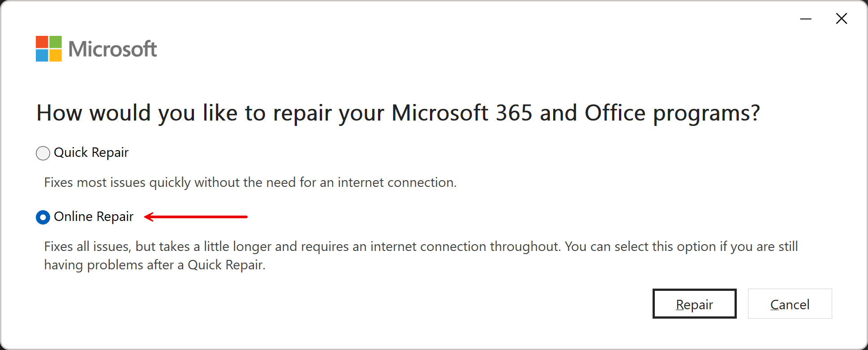Screen dimensions: 868x350
Task: Click the red square in Microsoft logo
Action: pyautogui.click(x=42, y=42)
